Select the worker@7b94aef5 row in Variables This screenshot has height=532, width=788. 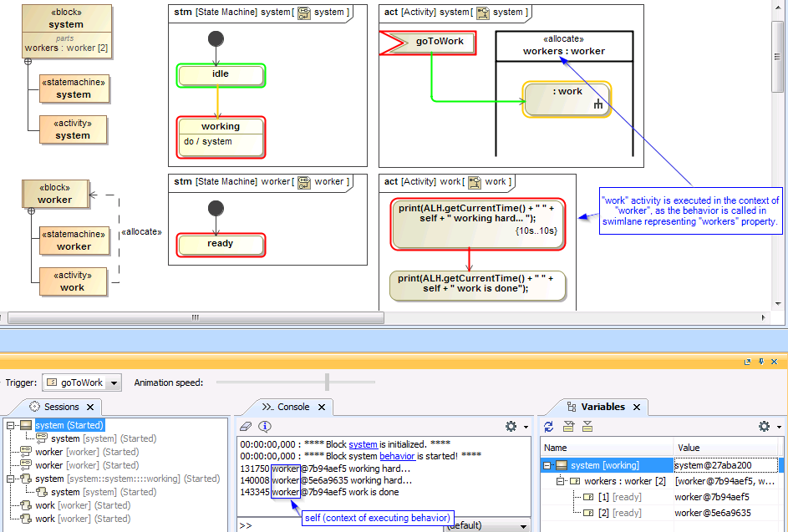pyautogui.click(x=627, y=497)
